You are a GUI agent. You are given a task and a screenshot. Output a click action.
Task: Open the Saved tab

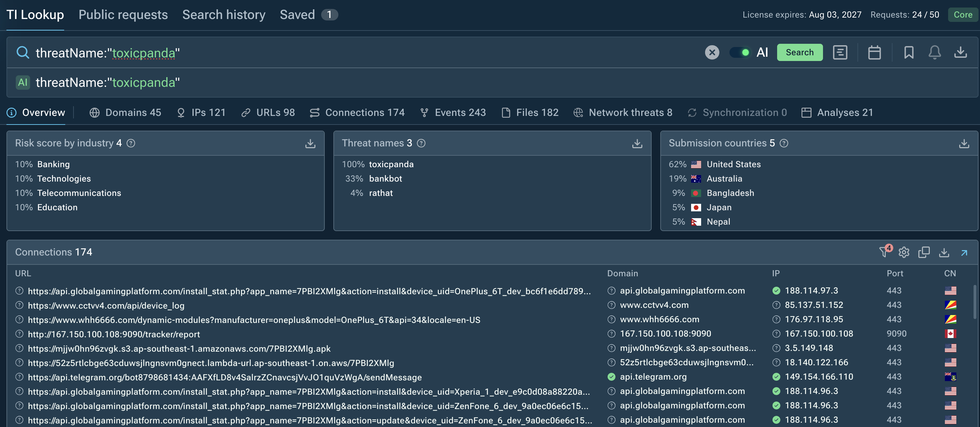point(309,14)
